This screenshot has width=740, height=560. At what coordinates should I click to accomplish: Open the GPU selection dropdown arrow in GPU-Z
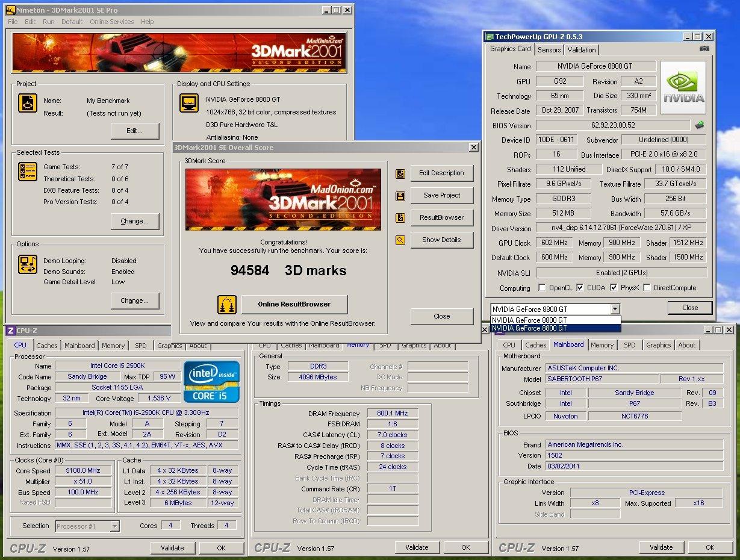point(614,309)
